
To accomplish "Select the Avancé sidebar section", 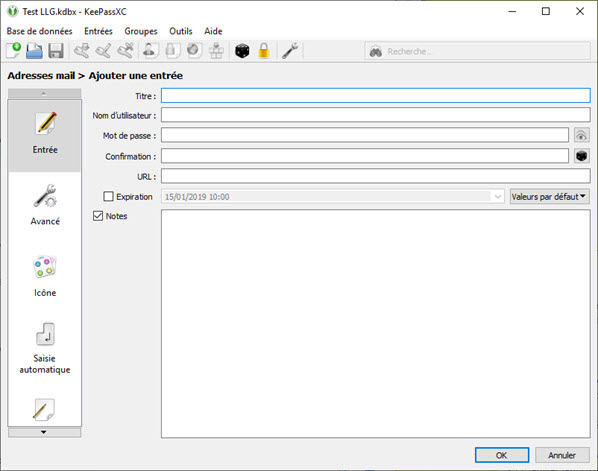I will tap(45, 205).
